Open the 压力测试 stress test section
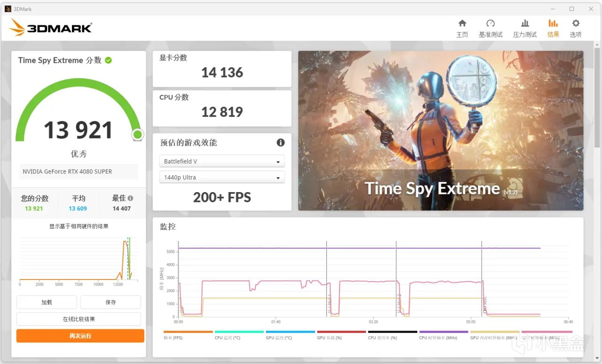The width and height of the screenshot is (602, 364). [x=525, y=28]
